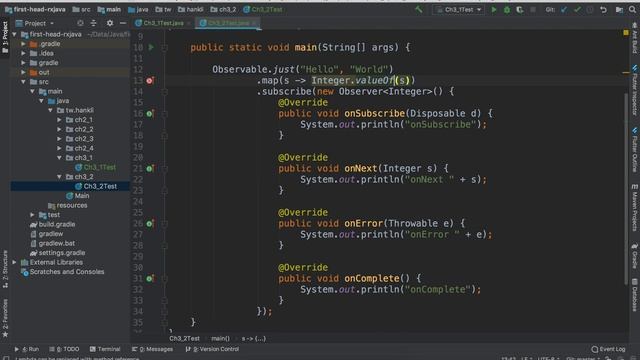Open the Favorites side tool tab
The image size is (640, 360).
[x=5, y=318]
